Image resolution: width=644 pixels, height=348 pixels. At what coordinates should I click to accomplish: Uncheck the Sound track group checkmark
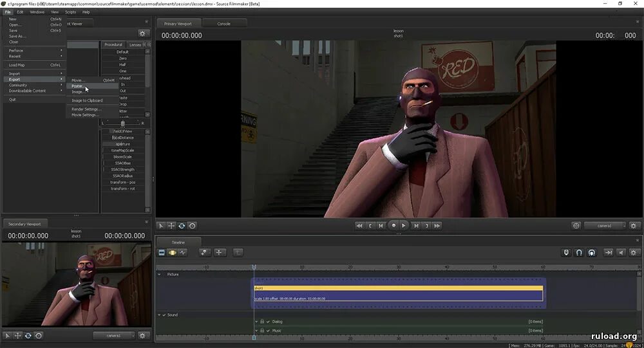click(164, 315)
